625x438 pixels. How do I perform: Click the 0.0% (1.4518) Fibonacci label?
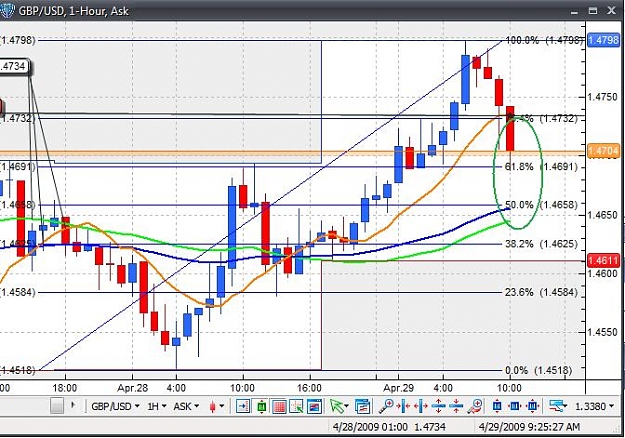click(x=539, y=370)
